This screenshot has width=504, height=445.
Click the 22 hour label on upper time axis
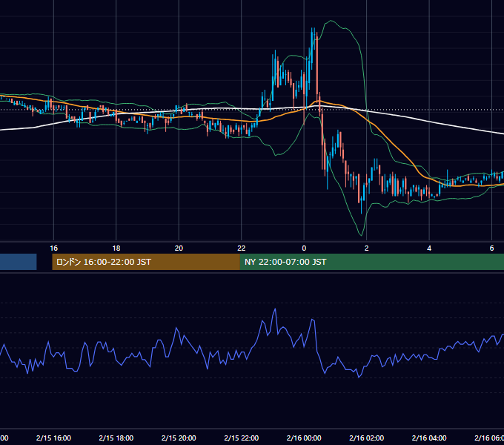[242, 248]
